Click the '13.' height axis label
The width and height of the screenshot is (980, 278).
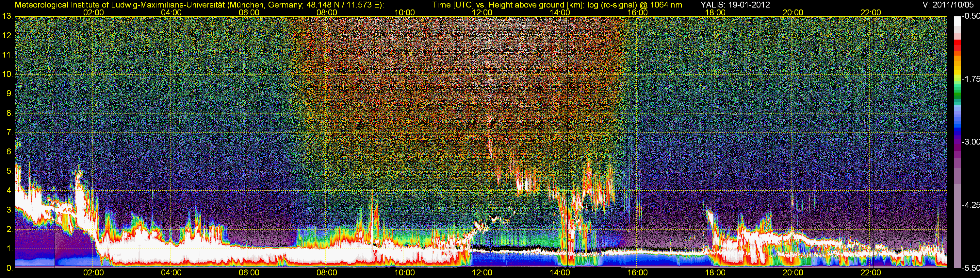click(7, 16)
